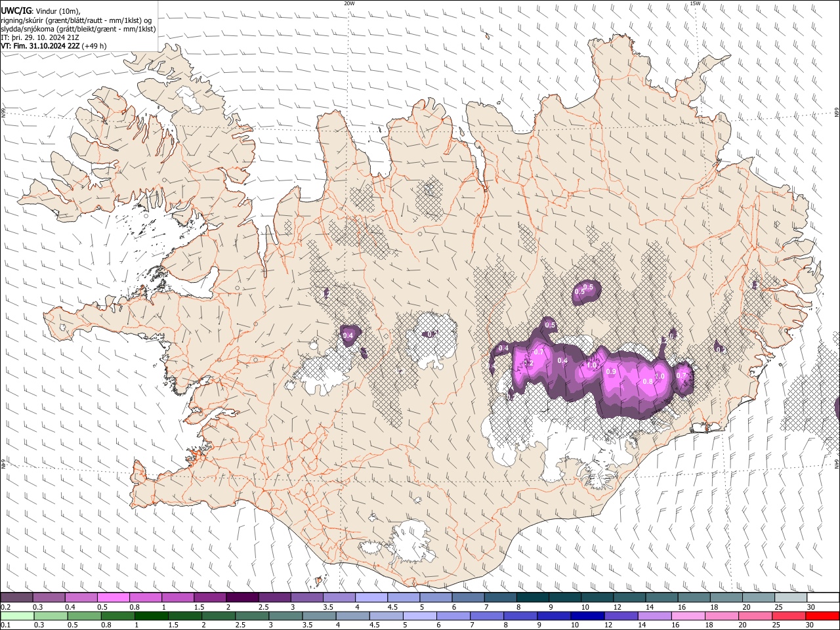The width and height of the screenshot is (840, 630).
Task: Pick the pale grey top-row swatch between 25 and 30
Action: click(x=791, y=598)
